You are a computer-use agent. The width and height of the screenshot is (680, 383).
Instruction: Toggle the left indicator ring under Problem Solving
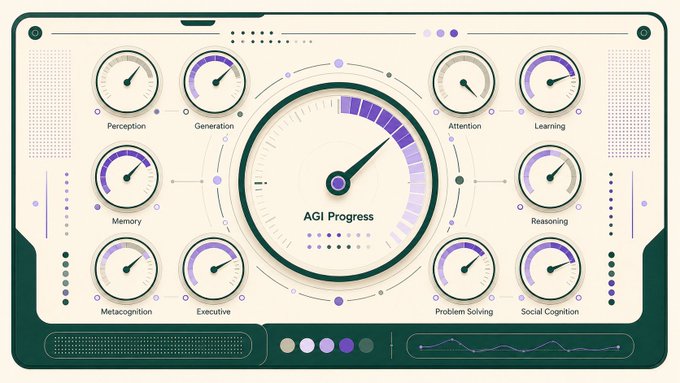click(436, 298)
